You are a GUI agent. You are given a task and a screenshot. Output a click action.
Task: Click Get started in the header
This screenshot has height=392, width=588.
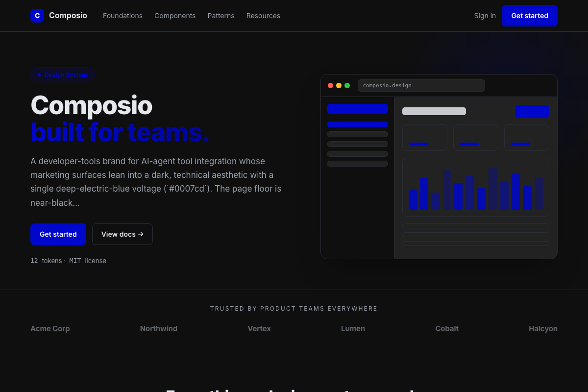[x=530, y=16]
